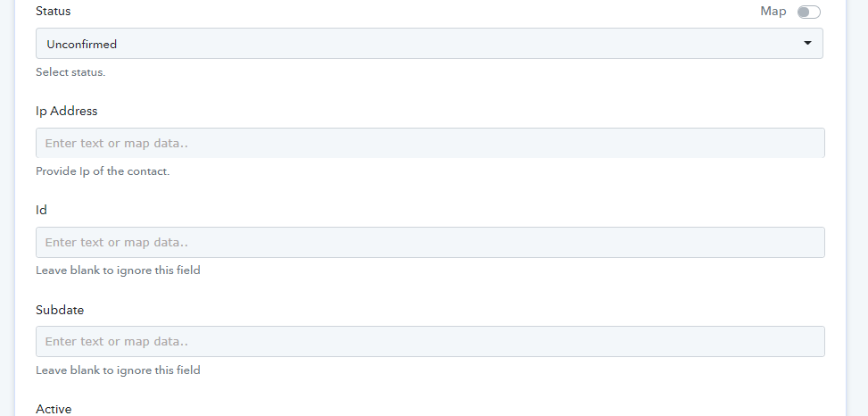Click the Status dropdown caret arrow

[x=807, y=43]
